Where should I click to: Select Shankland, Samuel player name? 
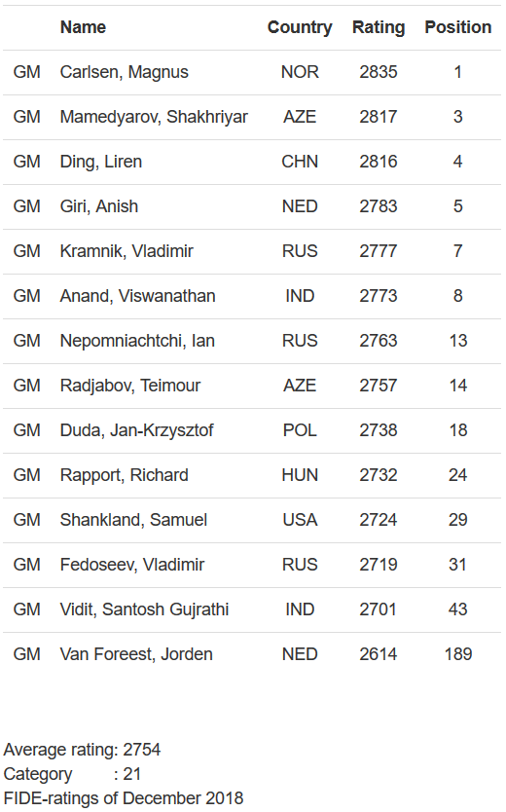coord(133,520)
